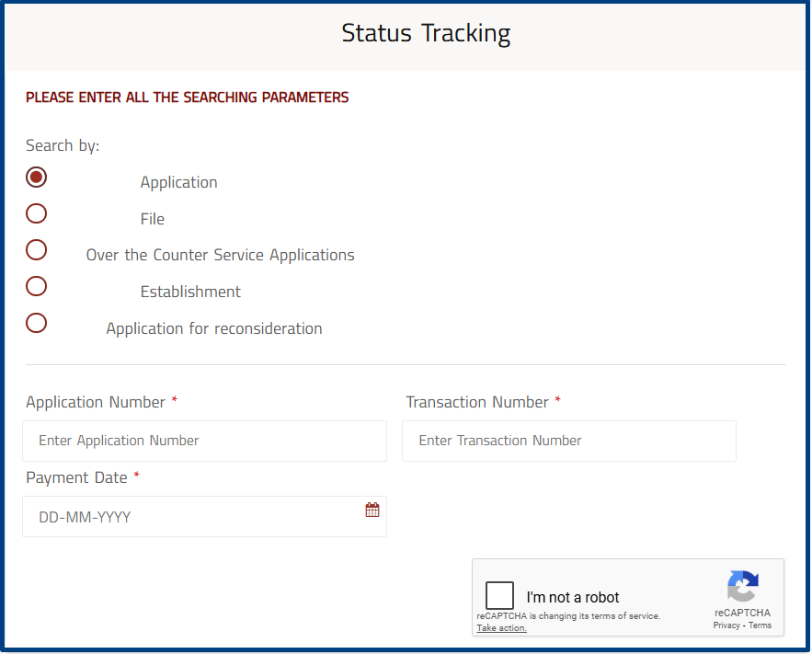Viewport: 812px width, 654px height.
Task: Click the searching parameters warning text
Action: pos(186,97)
